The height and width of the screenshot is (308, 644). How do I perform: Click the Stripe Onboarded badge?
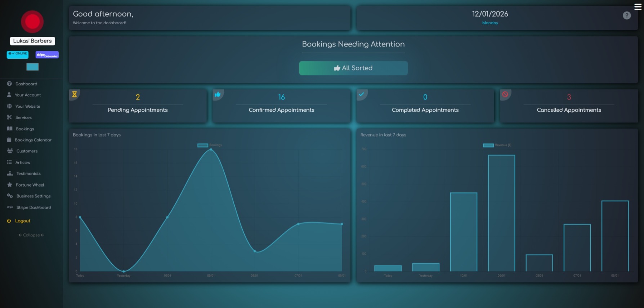47,55
